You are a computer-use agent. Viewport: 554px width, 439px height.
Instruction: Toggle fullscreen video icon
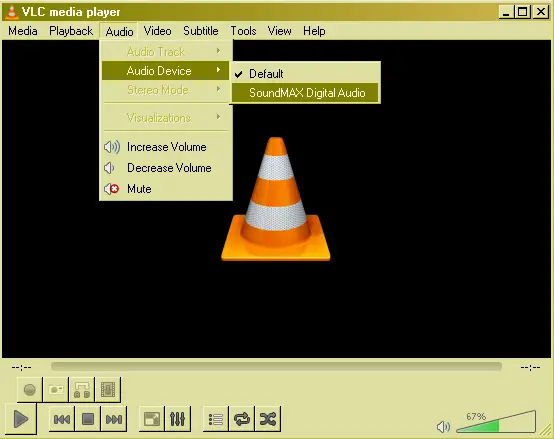(152, 419)
